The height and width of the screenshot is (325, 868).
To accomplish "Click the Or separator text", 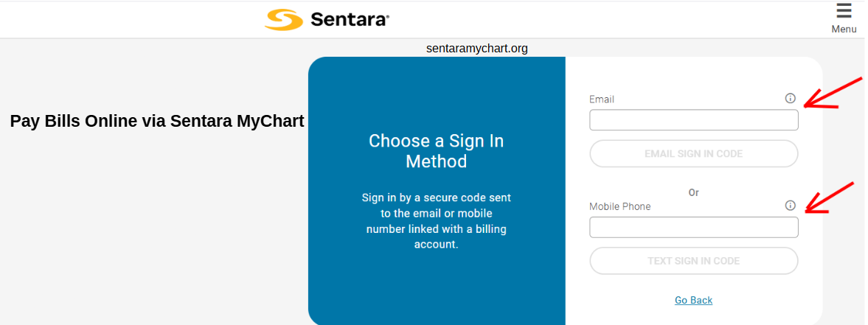I will [694, 193].
